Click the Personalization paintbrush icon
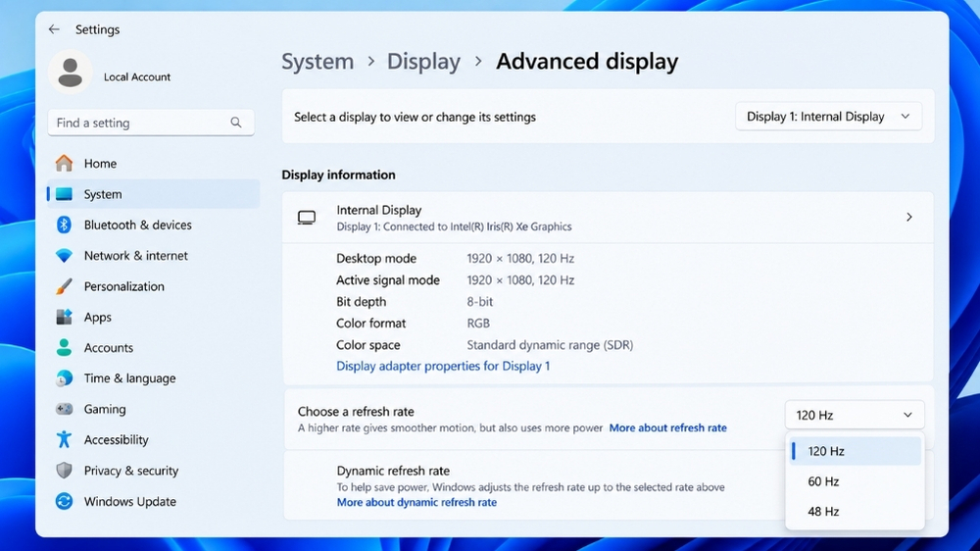This screenshot has width=980, height=551. click(x=64, y=286)
